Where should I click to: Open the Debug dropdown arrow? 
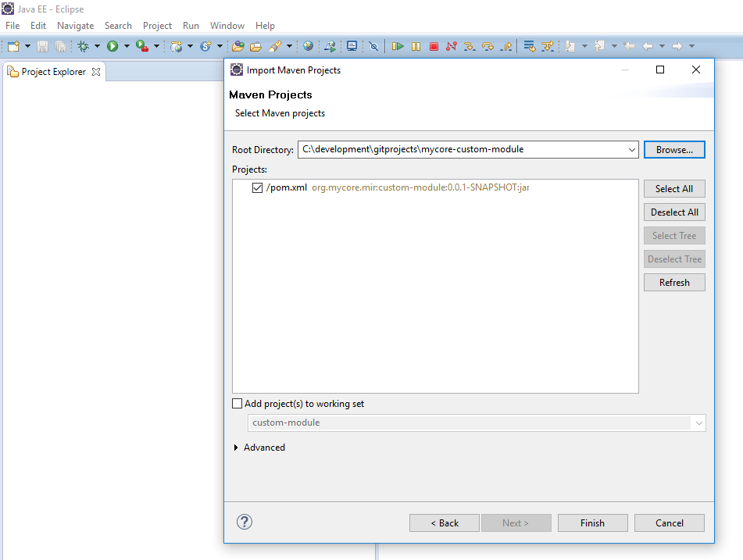click(x=97, y=46)
